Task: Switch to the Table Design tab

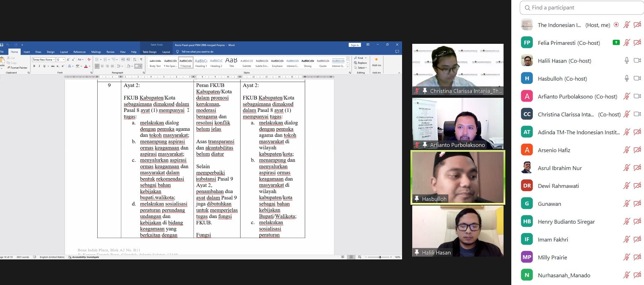Action: point(150,52)
